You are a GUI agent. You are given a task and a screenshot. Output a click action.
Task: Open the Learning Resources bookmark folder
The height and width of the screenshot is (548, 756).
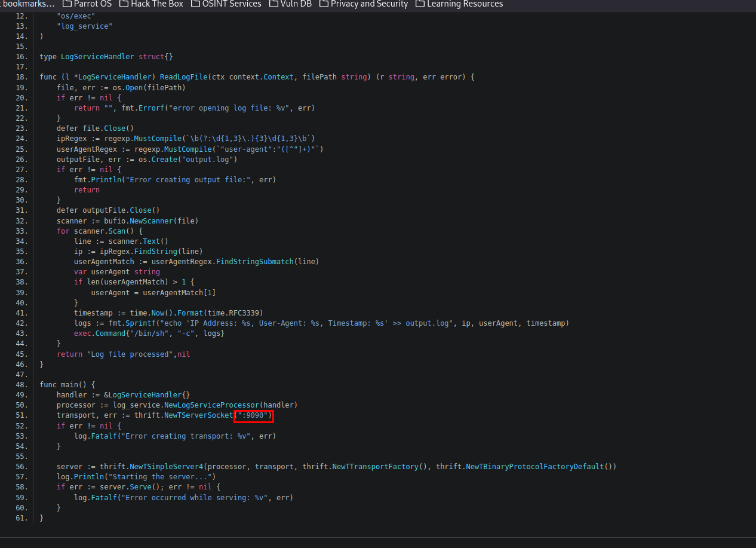tap(459, 4)
